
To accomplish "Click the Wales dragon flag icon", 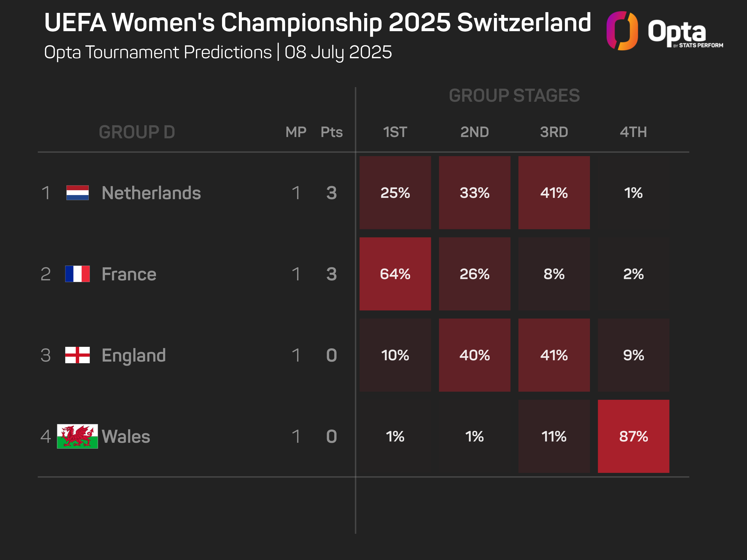I will [77, 436].
